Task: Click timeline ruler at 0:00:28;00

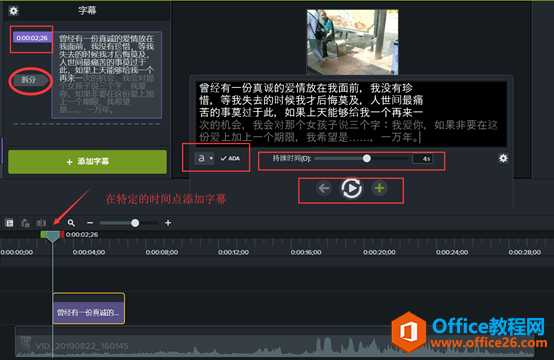Action: point(524,252)
